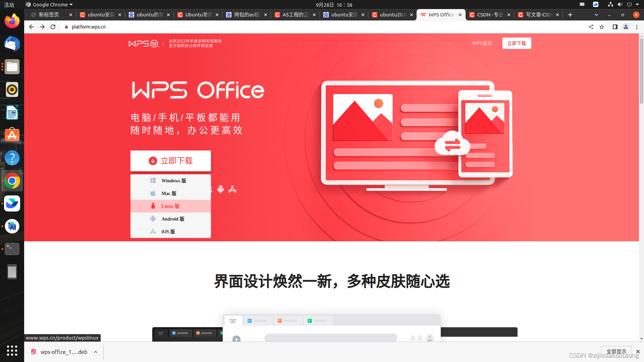Click the 立即下载 download button
Screen dimensions: 644x362
[170, 161]
